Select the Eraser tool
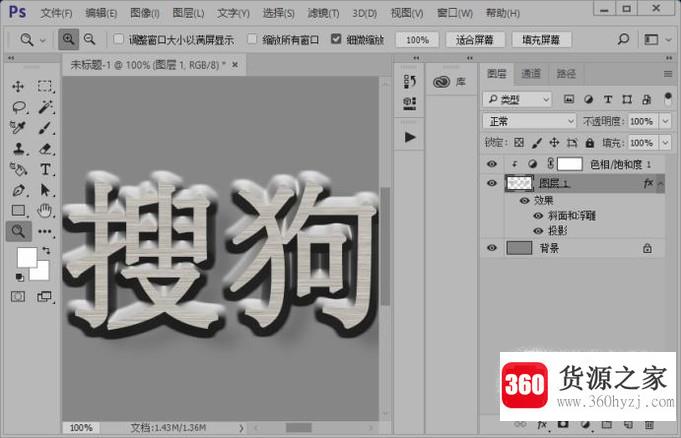 point(45,149)
